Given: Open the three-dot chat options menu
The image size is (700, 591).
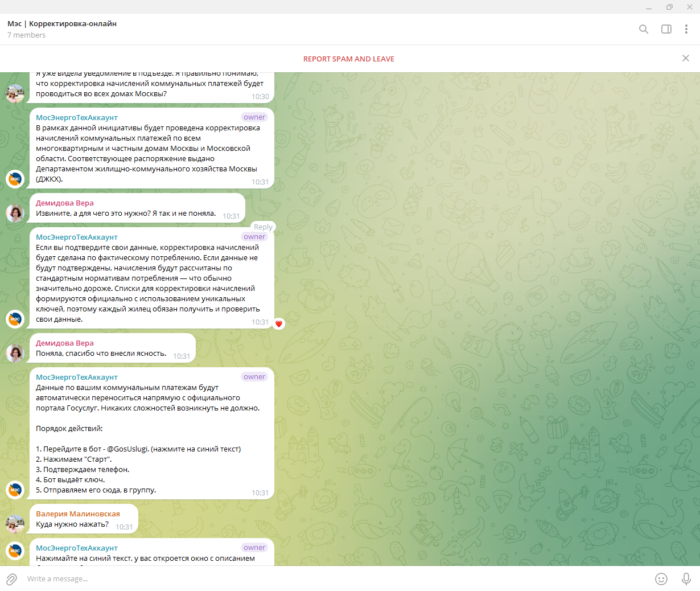Looking at the screenshot, I should (x=686, y=29).
